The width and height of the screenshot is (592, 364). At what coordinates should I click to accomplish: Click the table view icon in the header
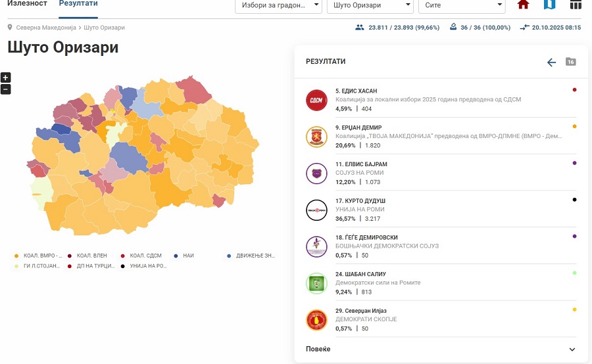576,5
